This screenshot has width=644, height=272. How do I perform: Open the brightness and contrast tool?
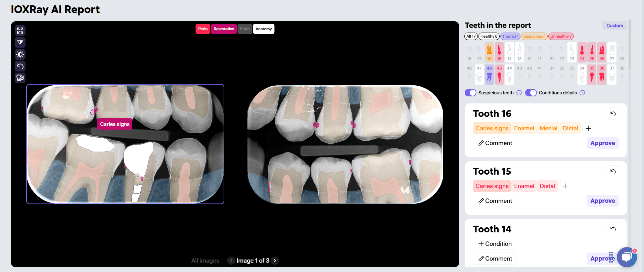tap(20, 54)
